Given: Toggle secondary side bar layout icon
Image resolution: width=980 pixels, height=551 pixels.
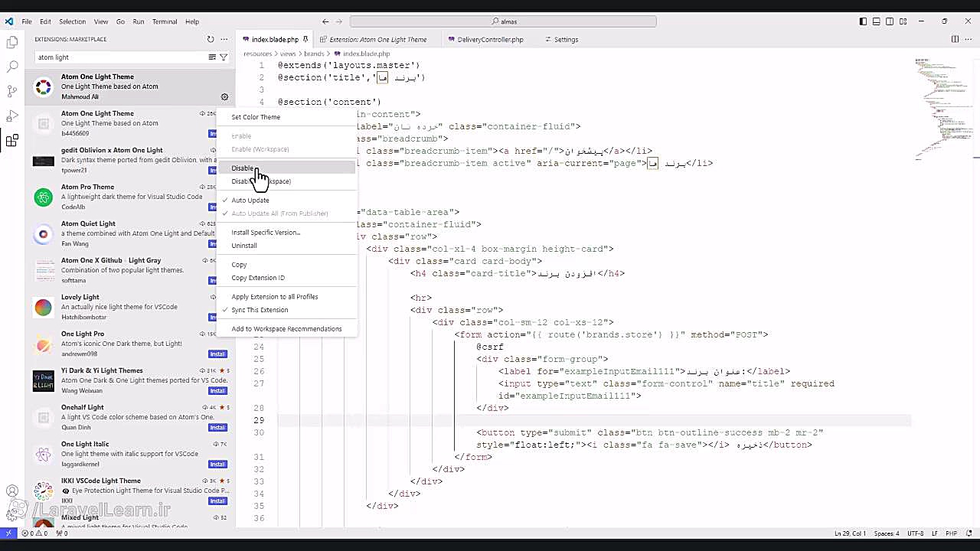Looking at the screenshot, I should point(890,21).
